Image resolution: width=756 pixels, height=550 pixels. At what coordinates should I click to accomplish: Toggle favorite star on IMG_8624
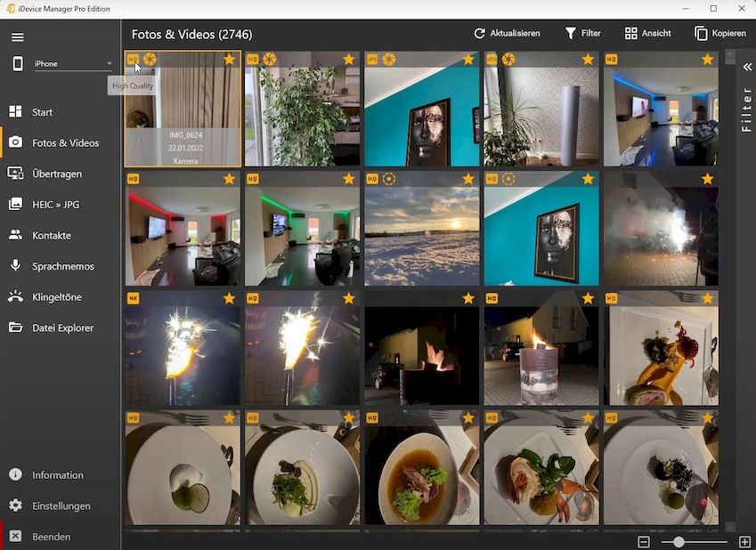point(229,60)
